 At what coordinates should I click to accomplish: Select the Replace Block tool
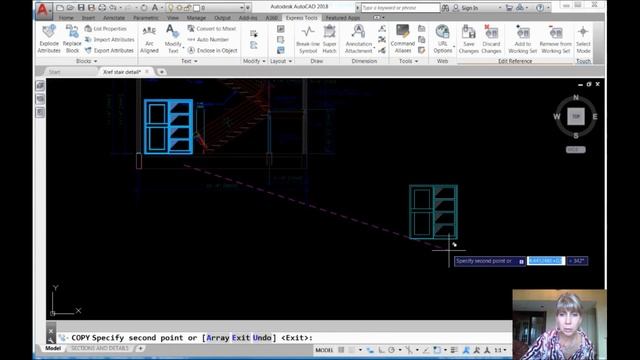[x=72, y=39]
